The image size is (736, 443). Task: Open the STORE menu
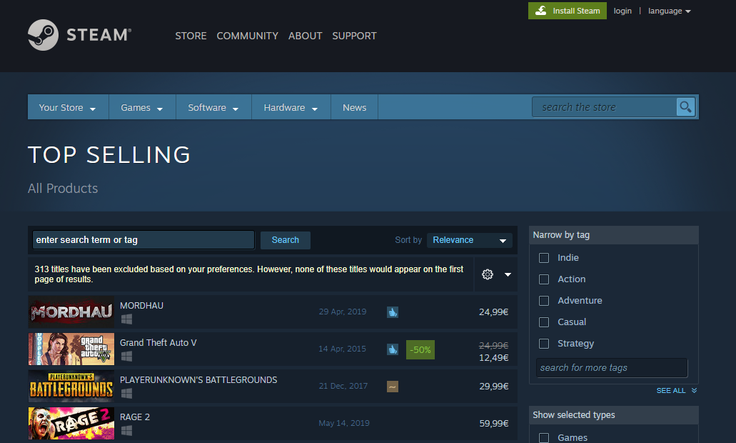pos(191,36)
